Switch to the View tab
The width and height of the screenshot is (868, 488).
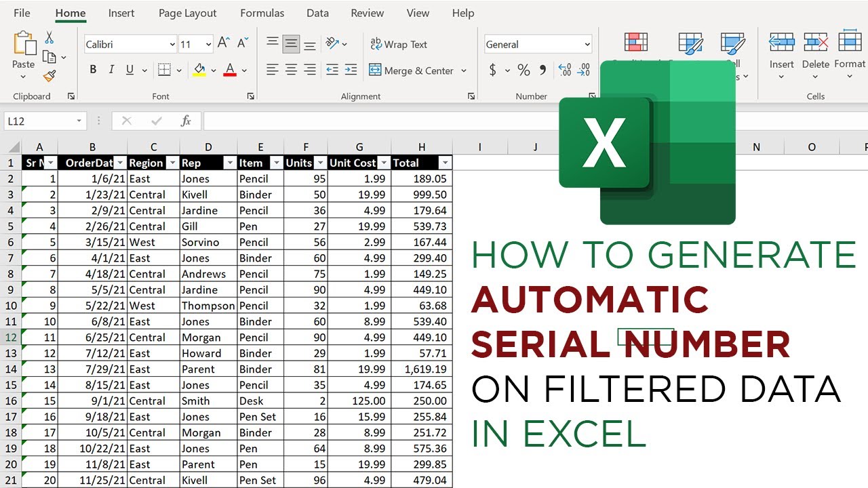(x=418, y=13)
